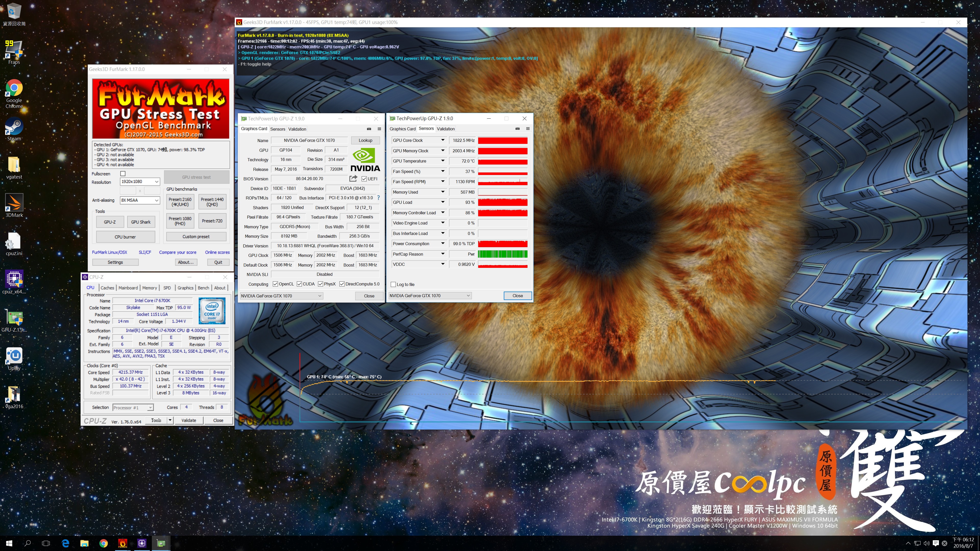Screen dimensions: 980x551
Task: Open the taskbar search icon
Action: click(x=27, y=543)
